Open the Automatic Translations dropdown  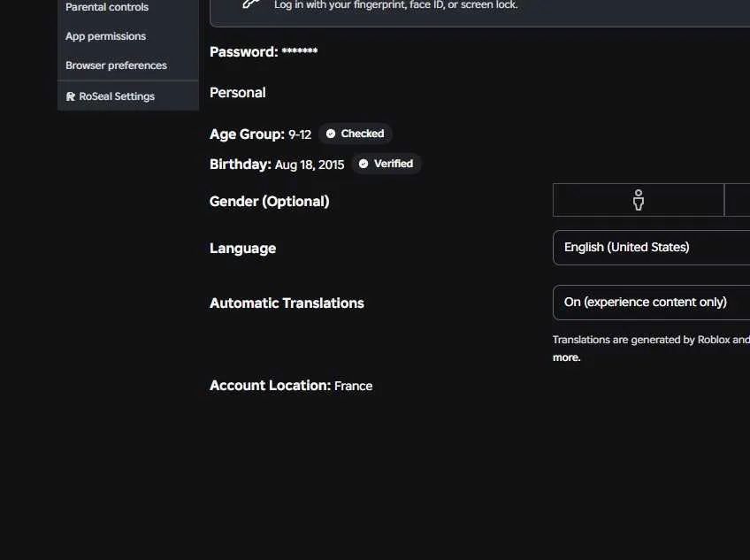click(x=651, y=303)
